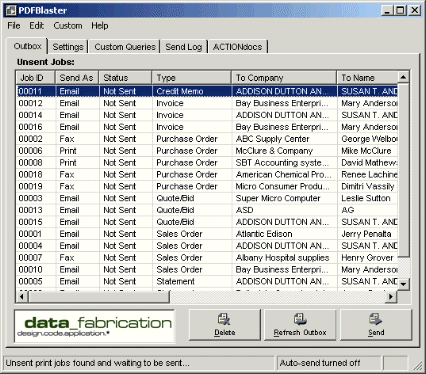426x374 pixels.
Task: Sort by the To Company column header
Action: pyautogui.click(x=284, y=78)
